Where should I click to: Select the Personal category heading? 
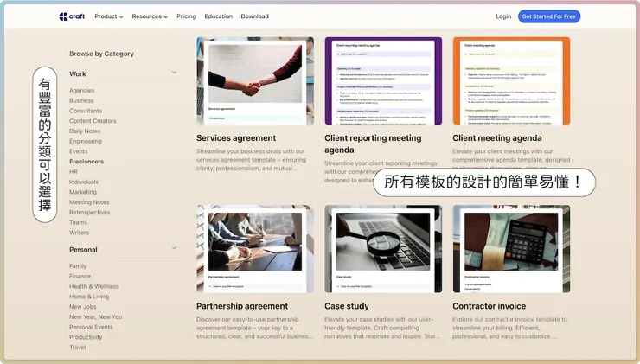[x=83, y=249]
